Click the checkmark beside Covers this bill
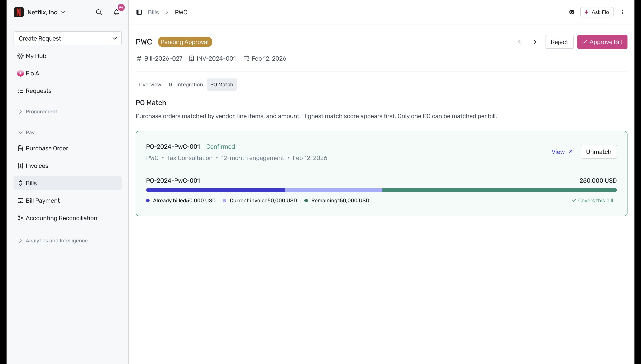This screenshot has width=641, height=364. (x=574, y=201)
